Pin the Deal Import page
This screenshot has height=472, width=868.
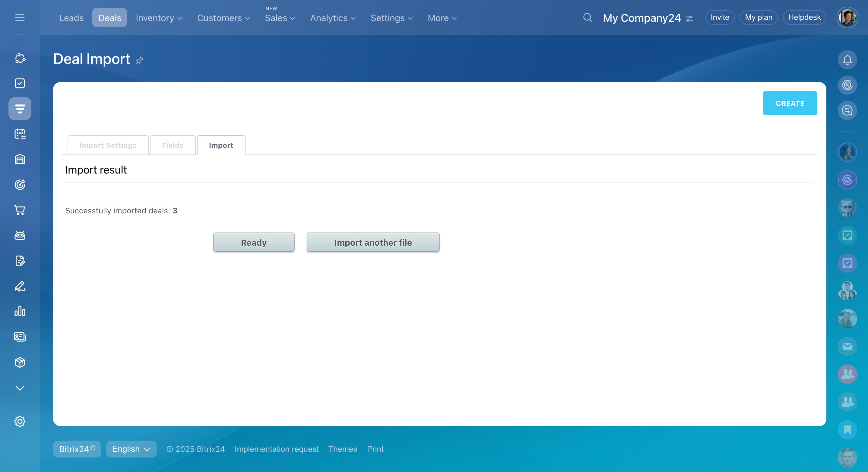point(140,60)
